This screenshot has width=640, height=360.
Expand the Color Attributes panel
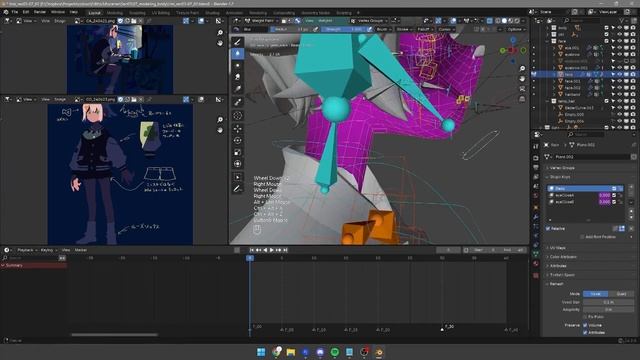coord(562,257)
